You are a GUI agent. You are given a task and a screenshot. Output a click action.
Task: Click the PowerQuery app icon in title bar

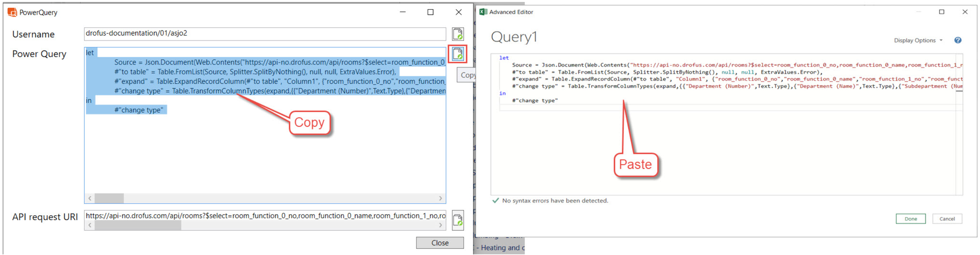pos(12,13)
